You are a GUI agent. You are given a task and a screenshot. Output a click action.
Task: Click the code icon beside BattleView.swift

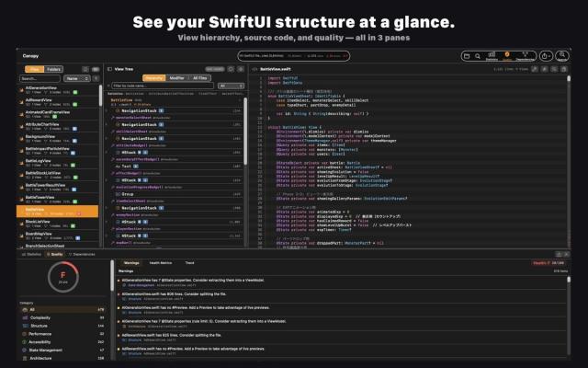254,70
